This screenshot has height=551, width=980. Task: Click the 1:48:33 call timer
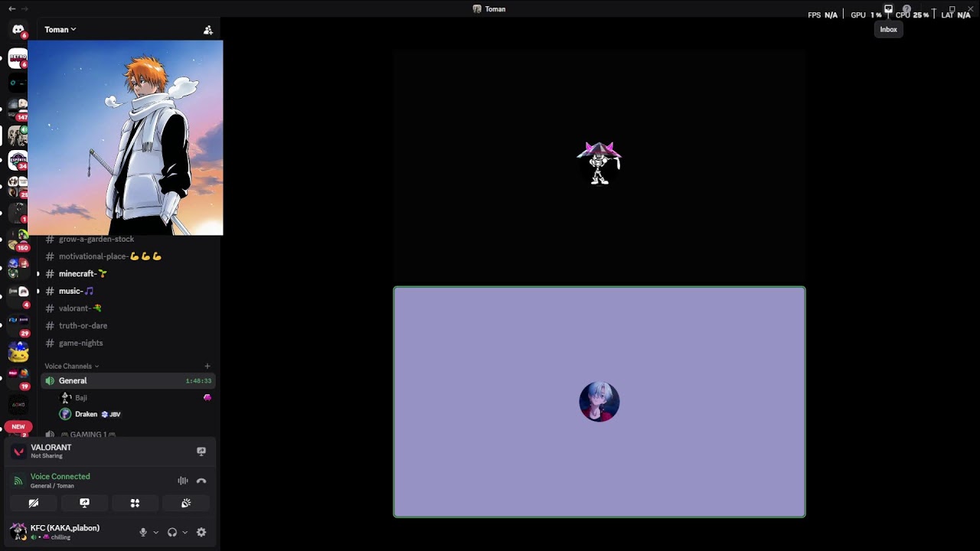[198, 380]
